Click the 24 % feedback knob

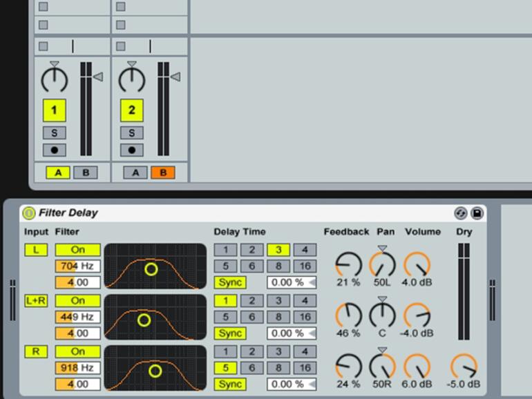click(x=348, y=367)
